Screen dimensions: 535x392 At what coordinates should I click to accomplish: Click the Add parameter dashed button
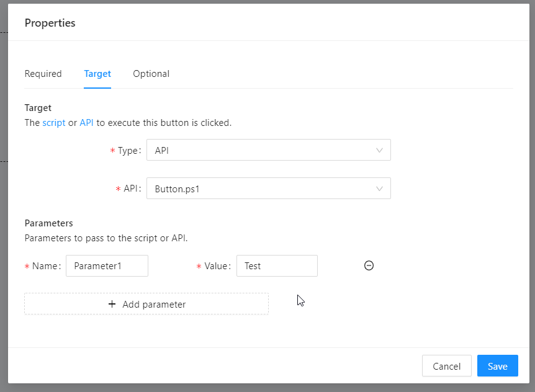[146, 304]
